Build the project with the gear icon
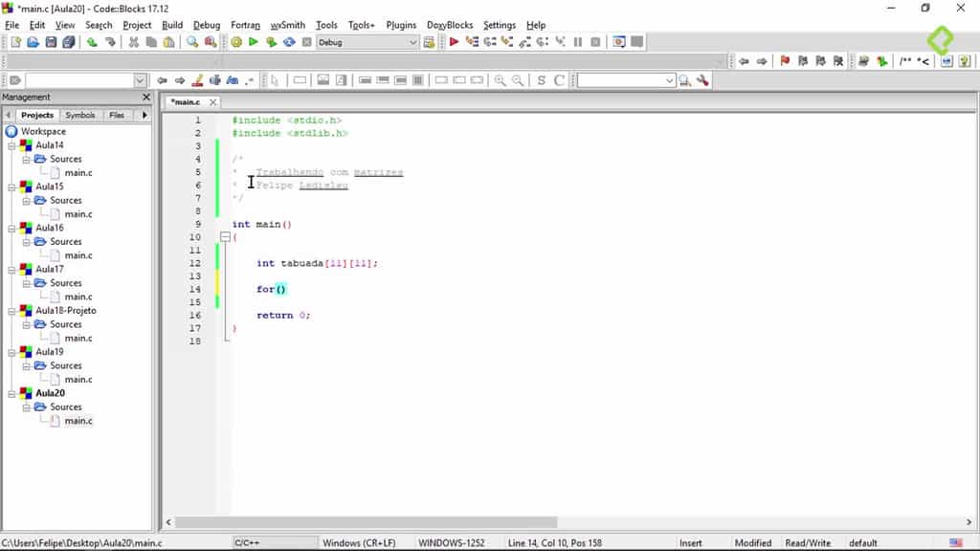The height and width of the screenshot is (551, 980). point(236,42)
